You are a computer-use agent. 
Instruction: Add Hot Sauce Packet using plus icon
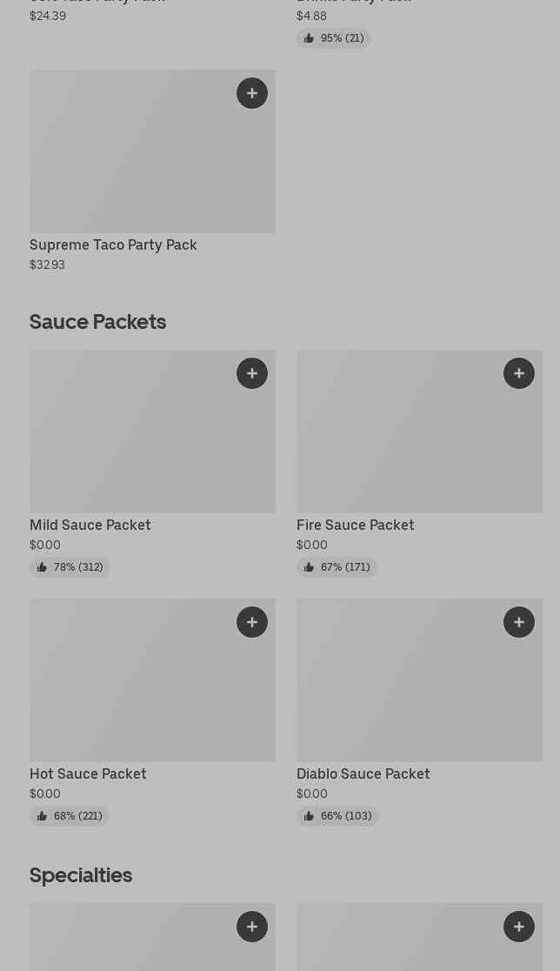(252, 622)
